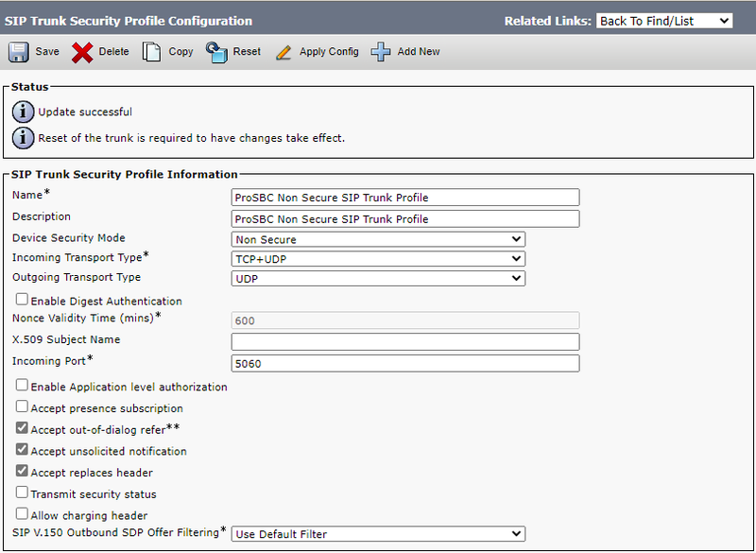Click the SIP Trunk Security Profile Information heading
This screenshot has width=756, height=553.
tap(125, 175)
